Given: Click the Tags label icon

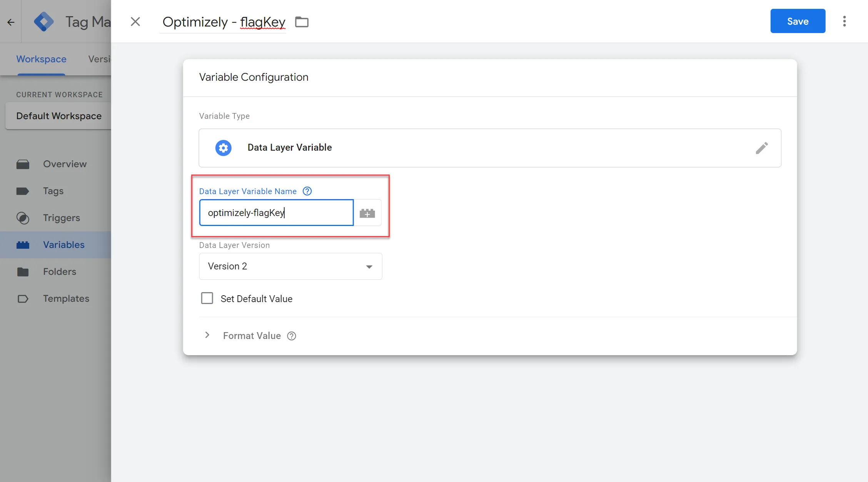Looking at the screenshot, I should pyautogui.click(x=23, y=191).
